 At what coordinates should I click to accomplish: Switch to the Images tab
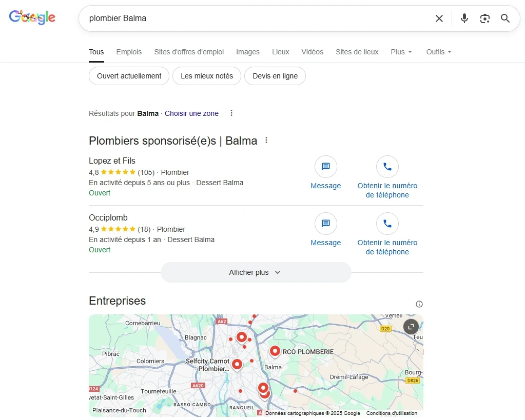(247, 52)
